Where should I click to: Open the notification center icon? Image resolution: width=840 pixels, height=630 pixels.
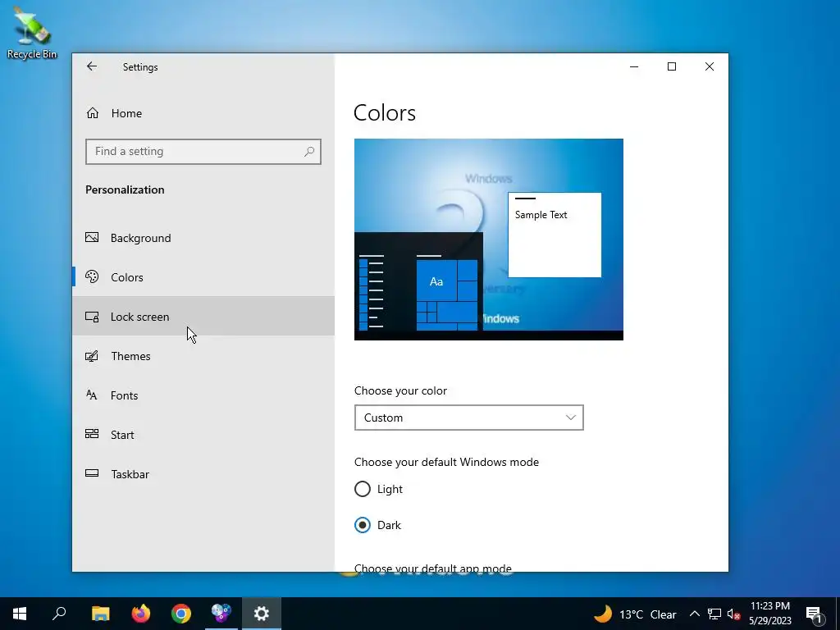[x=814, y=614]
